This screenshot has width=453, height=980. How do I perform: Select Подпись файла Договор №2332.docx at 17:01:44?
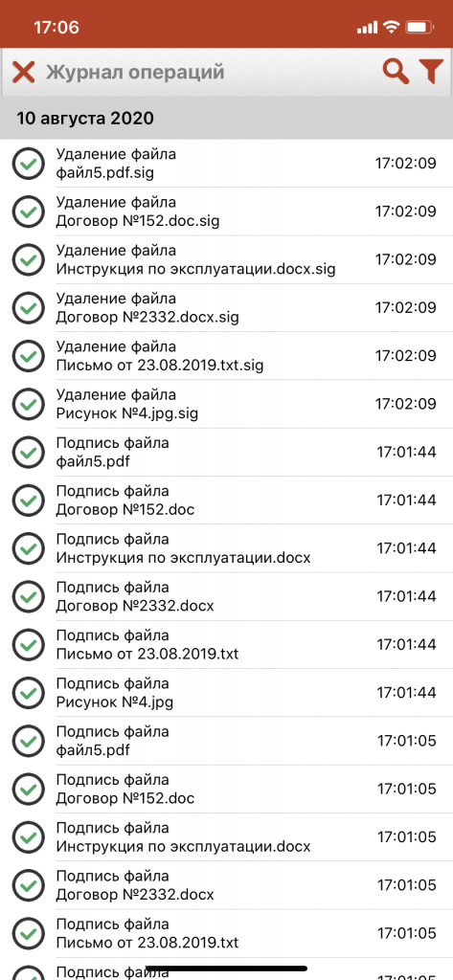pyautogui.click(x=226, y=596)
